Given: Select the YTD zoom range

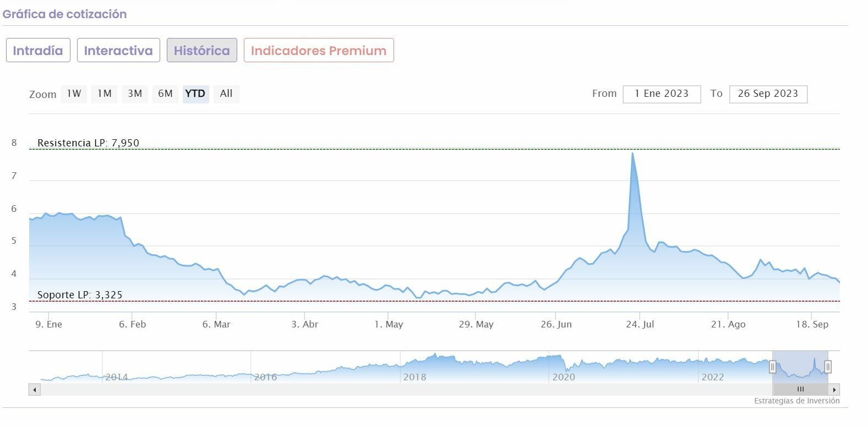Looking at the screenshot, I should 195,94.
